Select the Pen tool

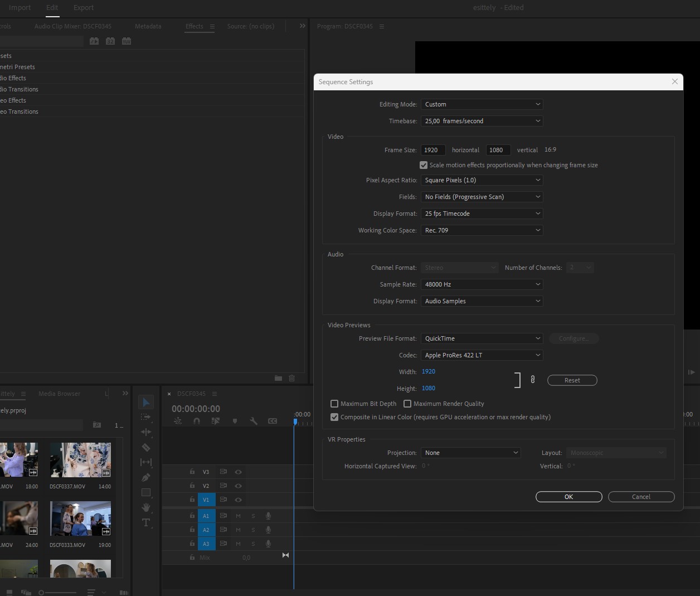coord(146,477)
